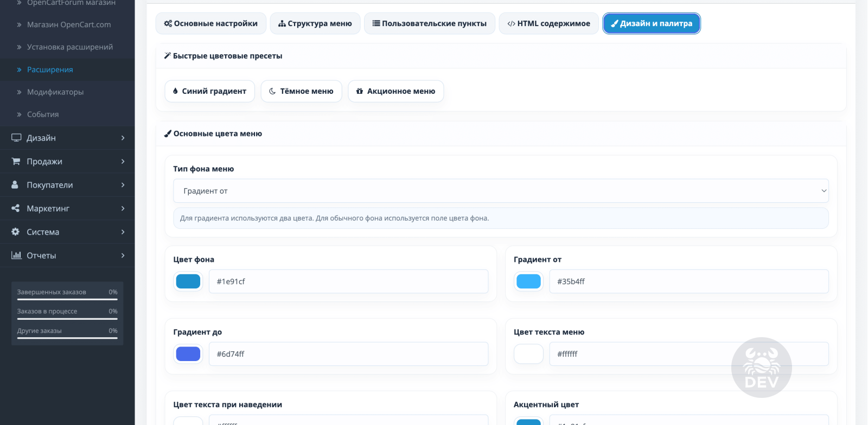Image resolution: width=868 pixels, height=425 pixels.
Task: Click the Акцентный цвет label
Action: coord(546,404)
